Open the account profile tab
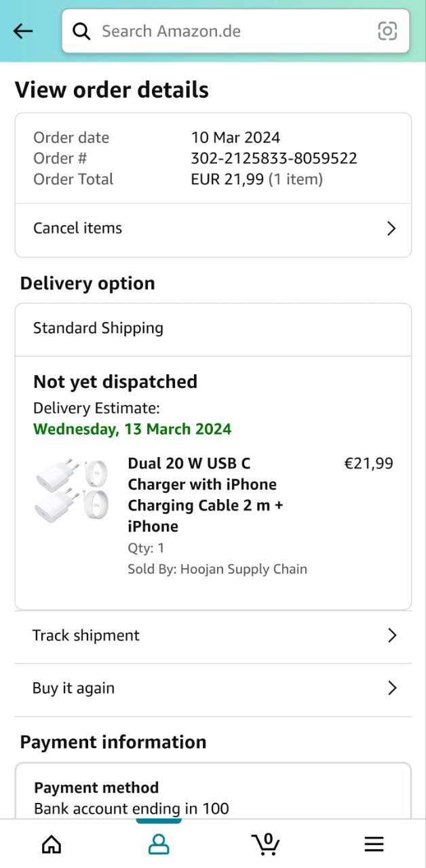426x868 pixels. pos(159,844)
